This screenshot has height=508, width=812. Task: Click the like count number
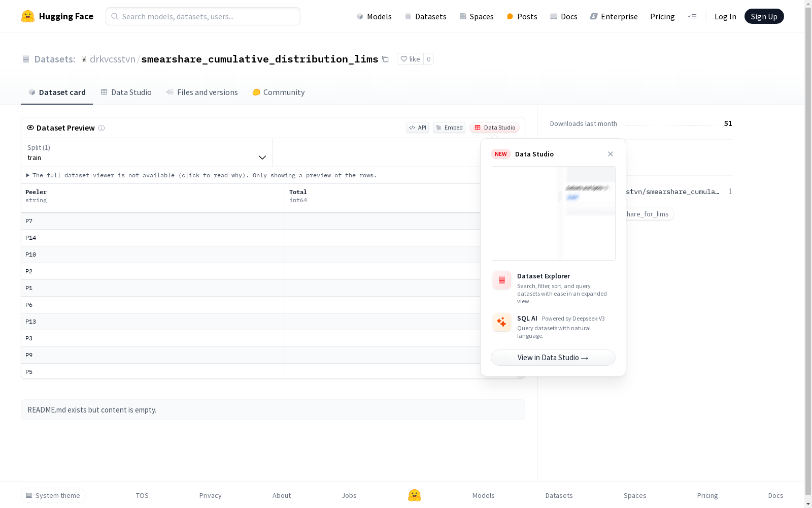(x=429, y=59)
